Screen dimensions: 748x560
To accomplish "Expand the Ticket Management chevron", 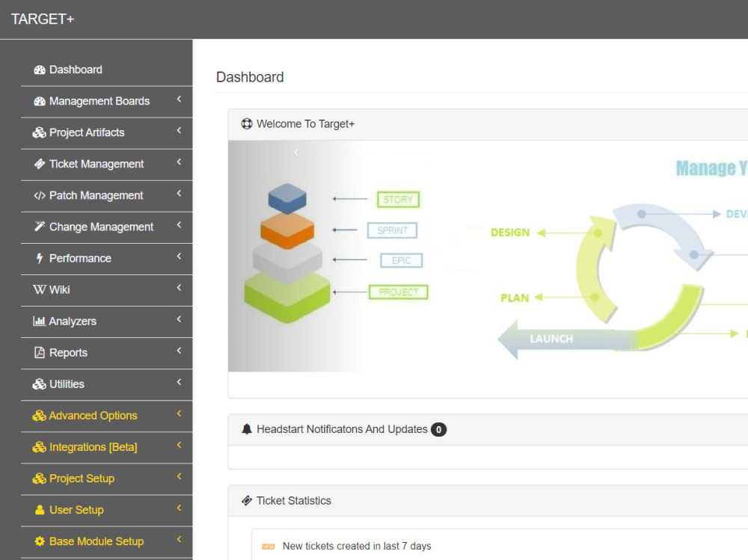I will pyautogui.click(x=180, y=162).
